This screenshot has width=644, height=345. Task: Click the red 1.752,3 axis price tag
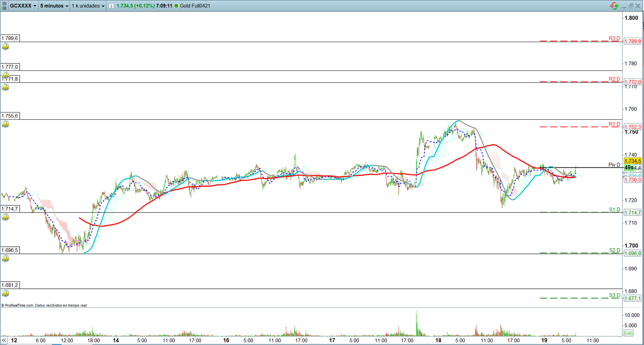tap(633, 127)
